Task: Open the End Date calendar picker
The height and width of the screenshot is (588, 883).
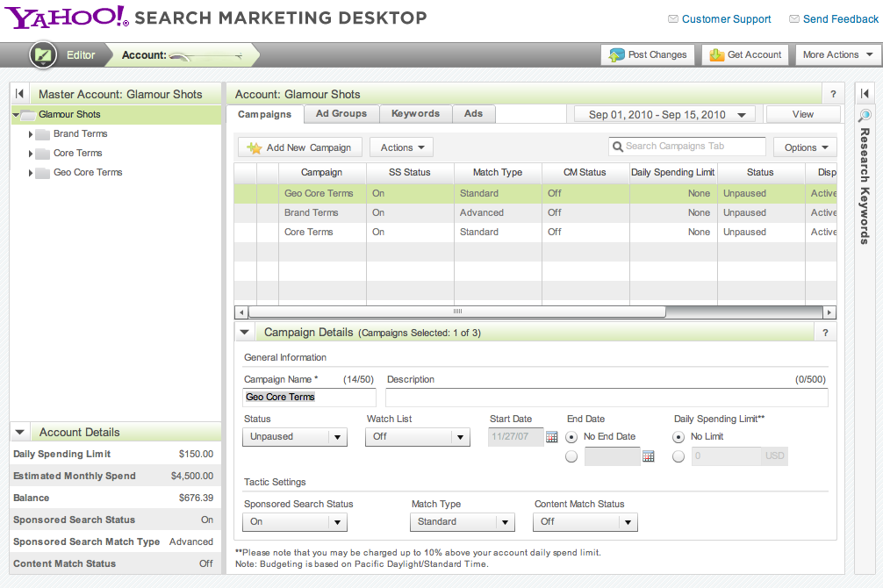Action: tap(649, 456)
